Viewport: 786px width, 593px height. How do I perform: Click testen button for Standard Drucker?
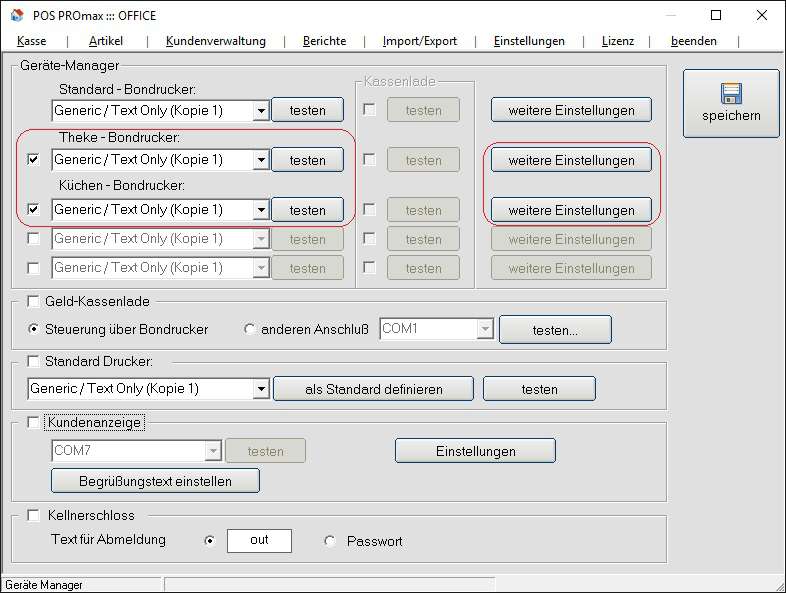[539, 389]
